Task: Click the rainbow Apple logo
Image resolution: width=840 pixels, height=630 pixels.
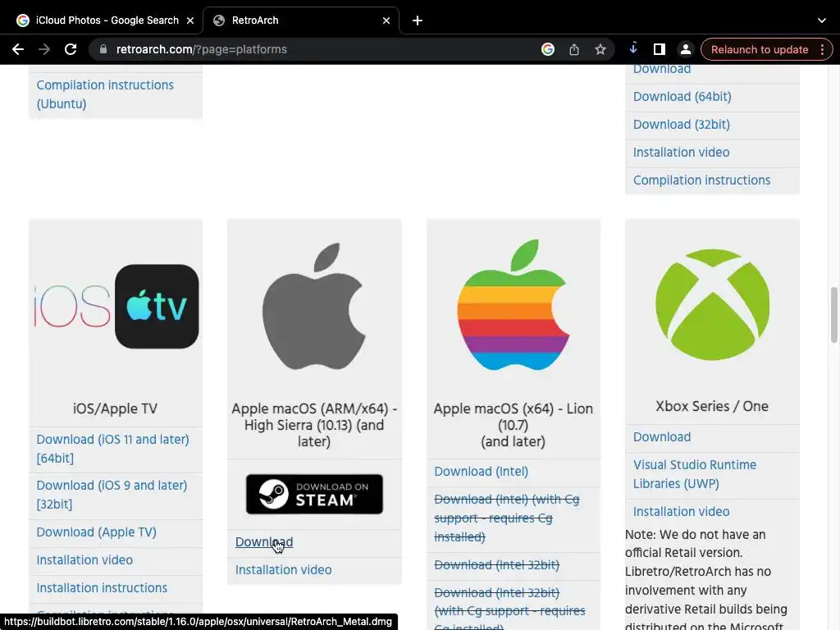Action: (x=514, y=305)
